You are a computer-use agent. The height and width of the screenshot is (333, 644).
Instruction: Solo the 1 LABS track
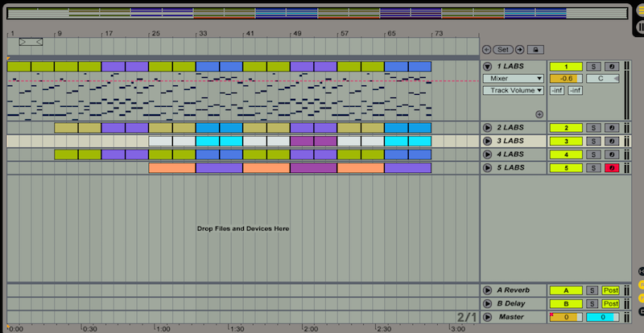(593, 67)
